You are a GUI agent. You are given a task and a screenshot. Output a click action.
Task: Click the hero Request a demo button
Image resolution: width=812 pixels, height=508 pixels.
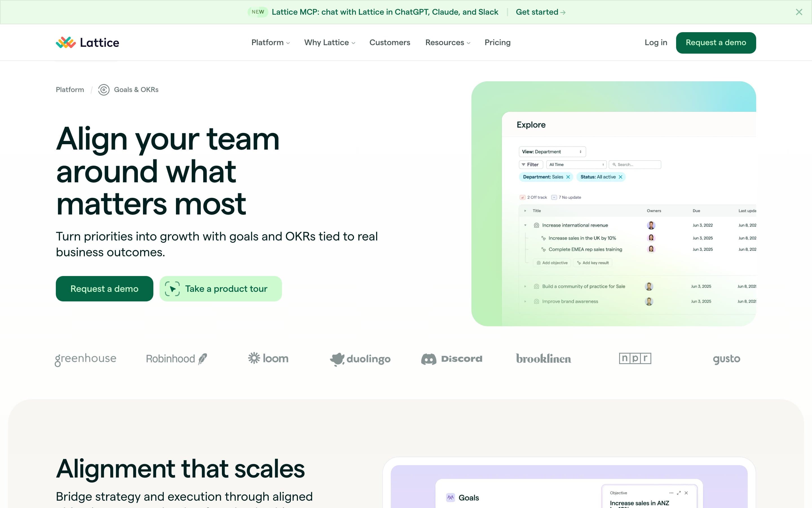pos(104,289)
